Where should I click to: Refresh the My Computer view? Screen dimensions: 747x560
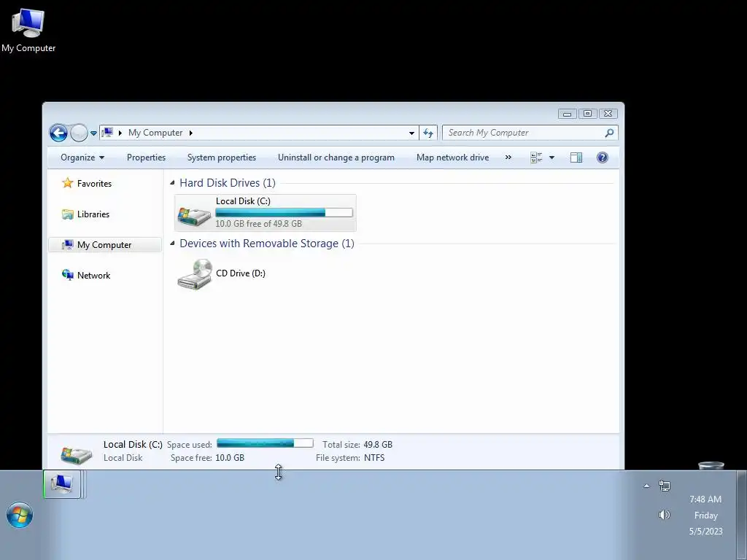pos(427,133)
